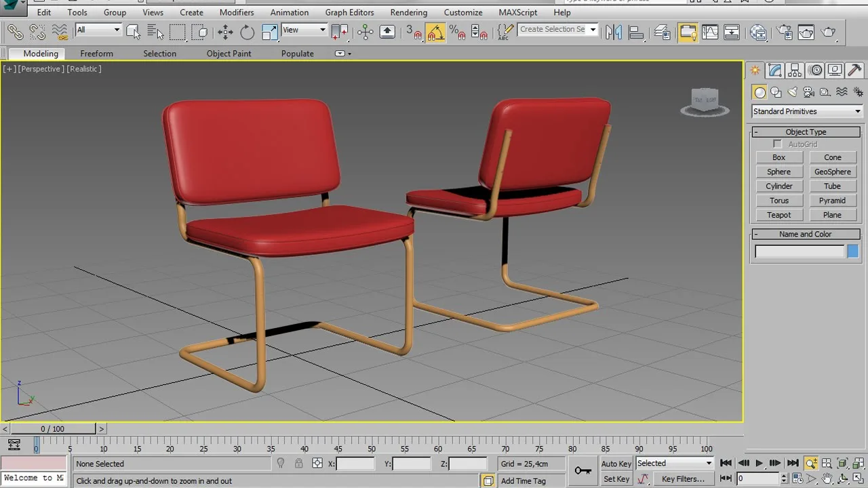Select the Shapes category icon
Image resolution: width=868 pixels, height=488 pixels.
point(776,92)
